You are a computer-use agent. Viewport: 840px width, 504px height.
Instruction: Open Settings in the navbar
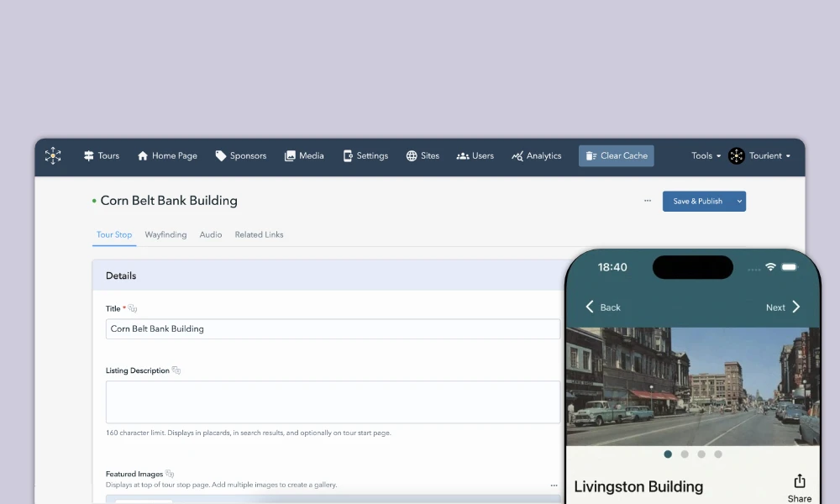[x=365, y=156]
